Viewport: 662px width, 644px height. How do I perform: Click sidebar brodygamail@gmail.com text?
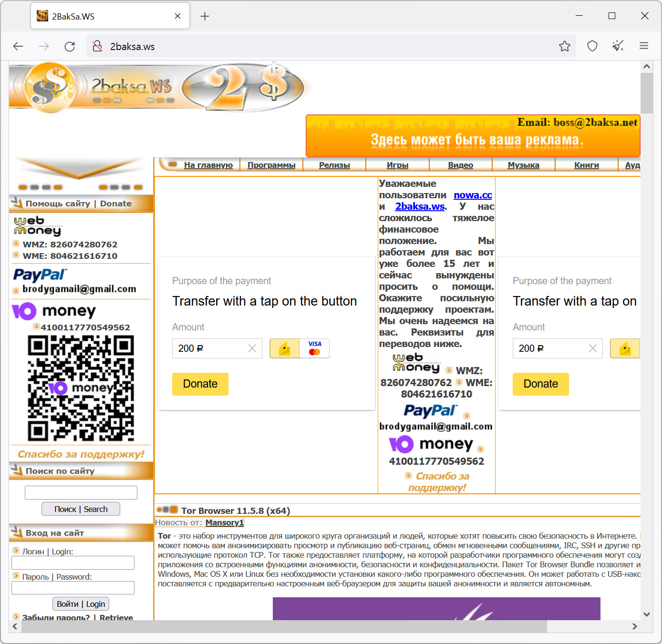[79, 289]
